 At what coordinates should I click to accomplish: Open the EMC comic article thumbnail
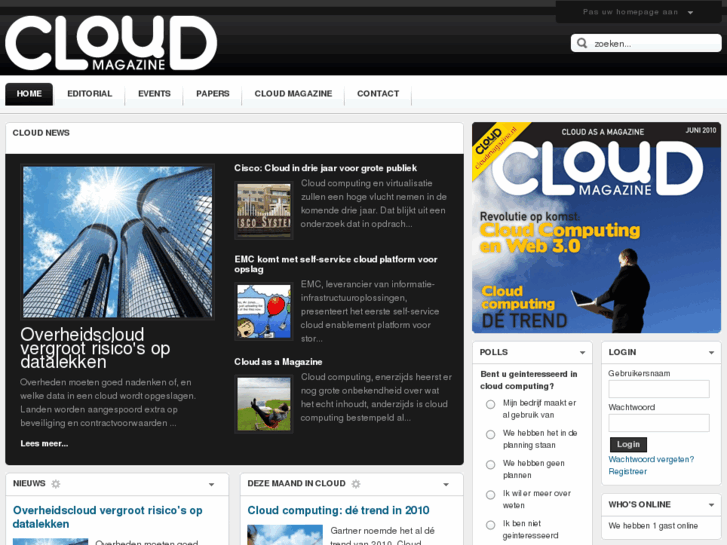click(x=264, y=312)
